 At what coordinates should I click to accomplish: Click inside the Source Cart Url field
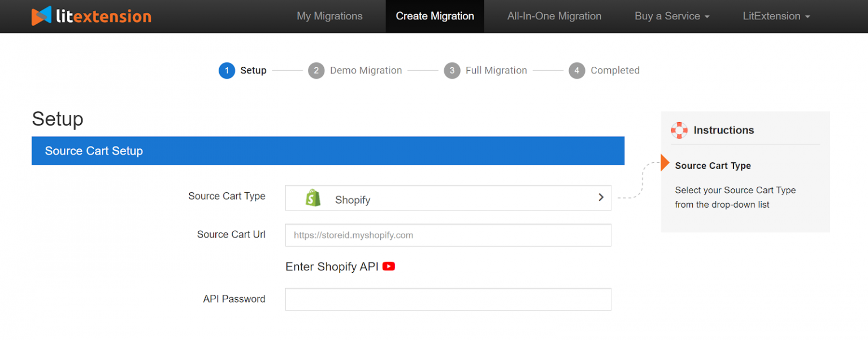pyautogui.click(x=448, y=235)
